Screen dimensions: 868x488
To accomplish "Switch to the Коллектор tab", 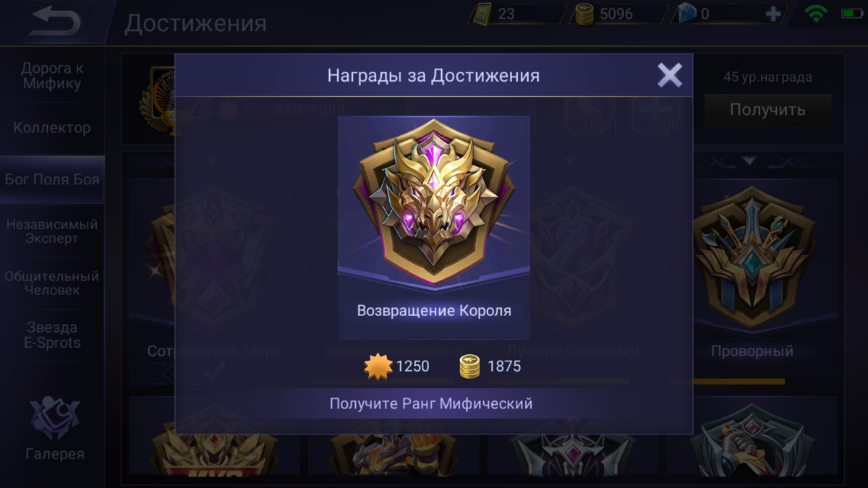I will click(x=52, y=128).
